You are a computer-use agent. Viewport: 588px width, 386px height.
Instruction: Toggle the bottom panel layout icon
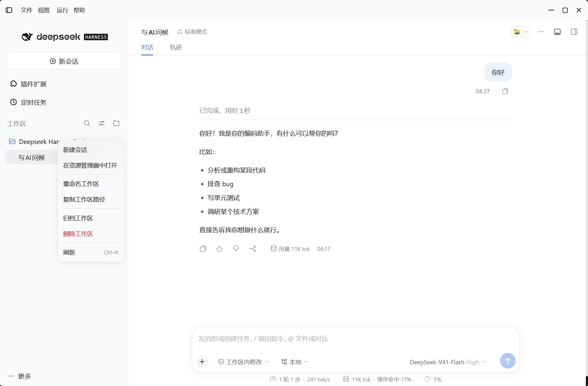(x=557, y=32)
